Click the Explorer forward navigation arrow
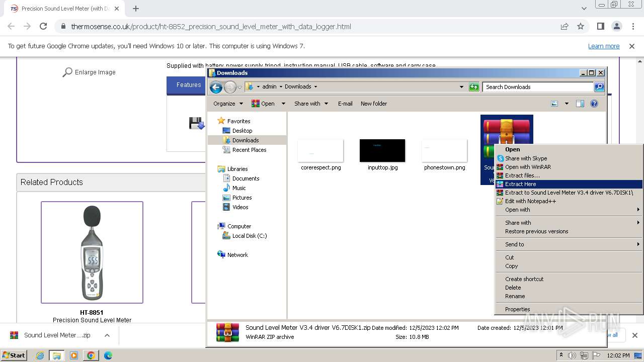 point(230,87)
